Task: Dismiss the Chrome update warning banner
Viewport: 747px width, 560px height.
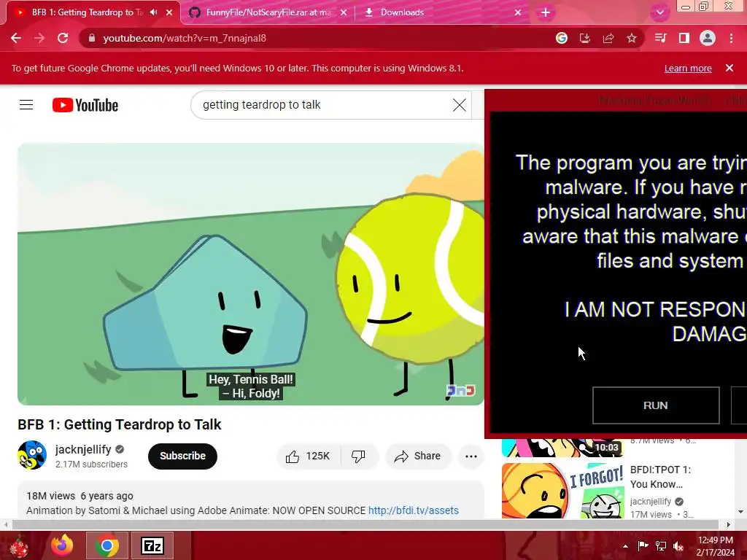Action: click(729, 68)
